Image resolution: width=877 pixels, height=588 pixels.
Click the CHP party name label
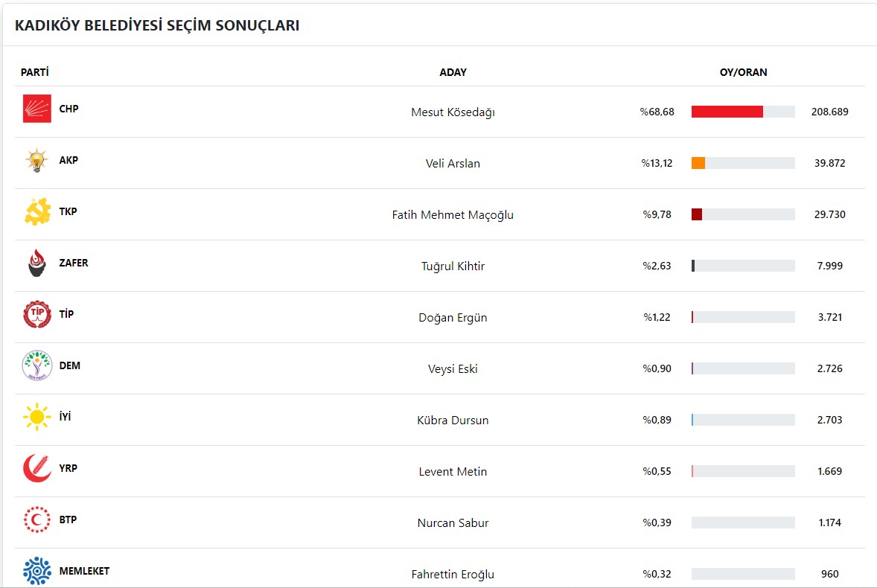68,109
